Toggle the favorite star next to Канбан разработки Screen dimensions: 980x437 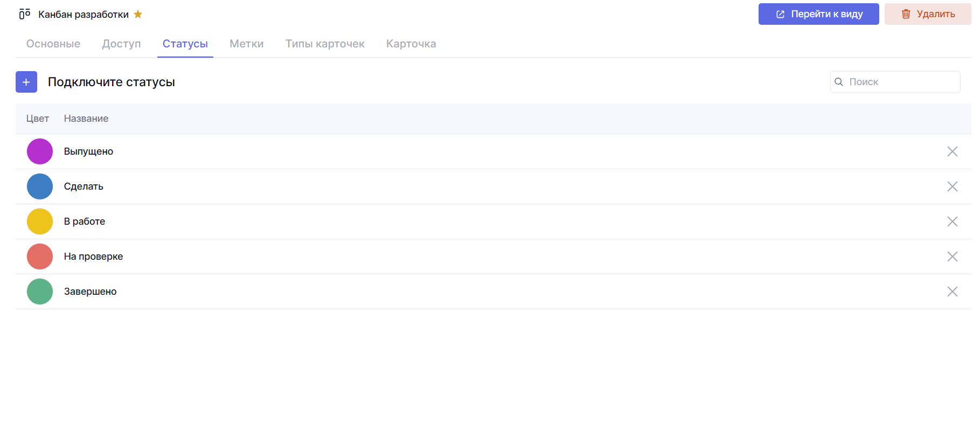(x=138, y=14)
